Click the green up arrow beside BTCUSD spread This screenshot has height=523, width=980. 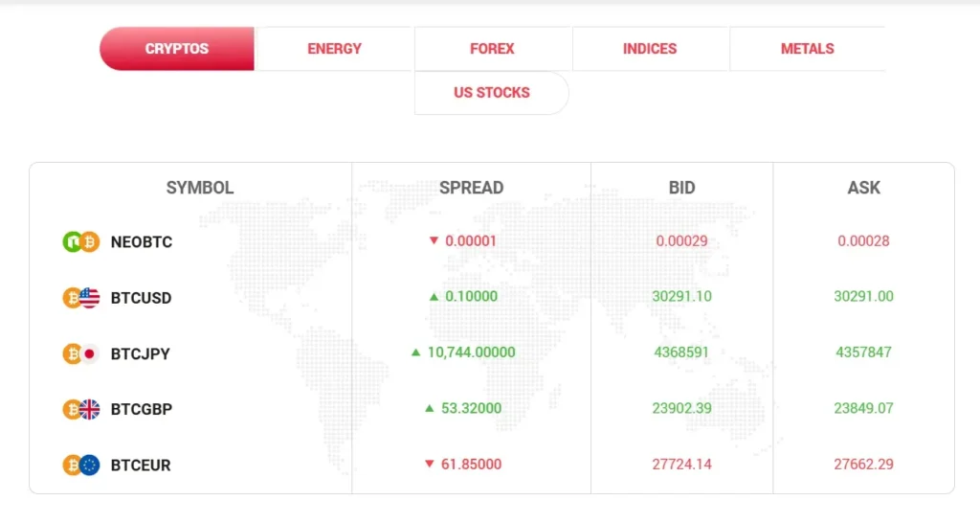tap(434, 297)
